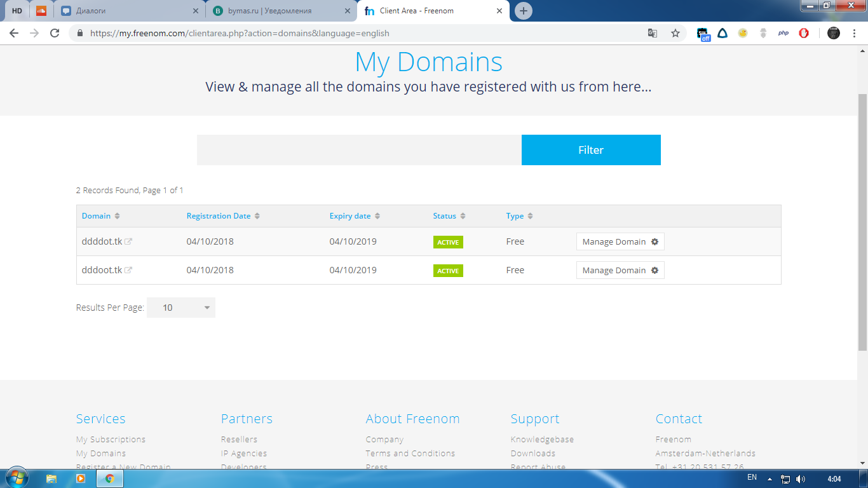The image size is (868, 488).
Task: Open My Subscriptions footer link
Action: (111, 439)
